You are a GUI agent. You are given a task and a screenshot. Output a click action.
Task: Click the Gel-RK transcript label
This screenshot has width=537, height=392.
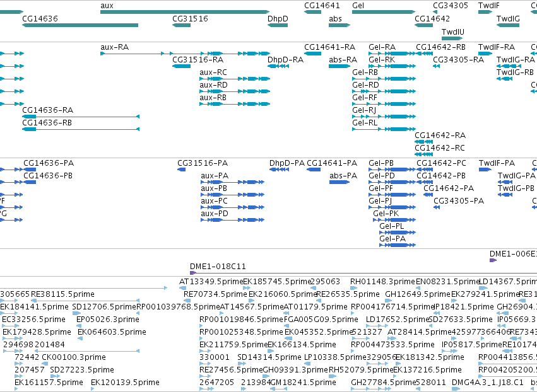(382, 59)
